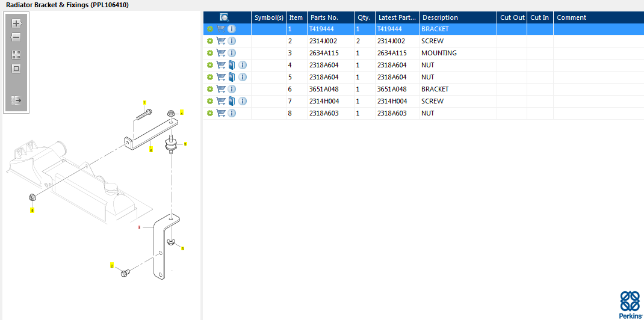This screenshot has height=320, width=644.
Task: Open info icon for item 7 screw
Action: (x=243, y=101)
